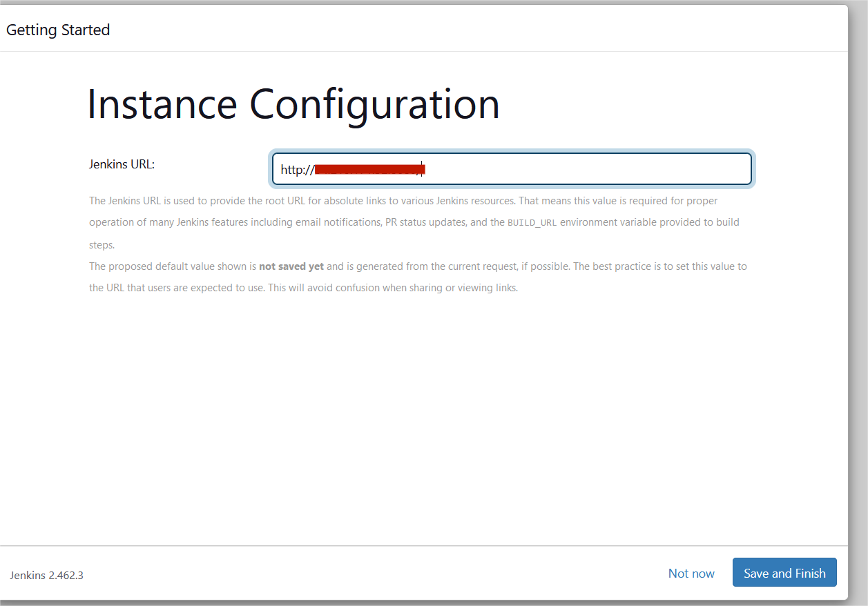Click the bold 'not saved yet' text
The image size is (868, 606).
pyautogui.click(x=291, y=266)
